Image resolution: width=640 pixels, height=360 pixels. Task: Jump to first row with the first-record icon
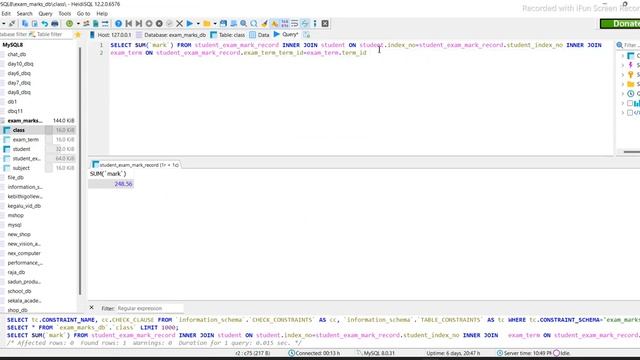[x=129, y=24]
